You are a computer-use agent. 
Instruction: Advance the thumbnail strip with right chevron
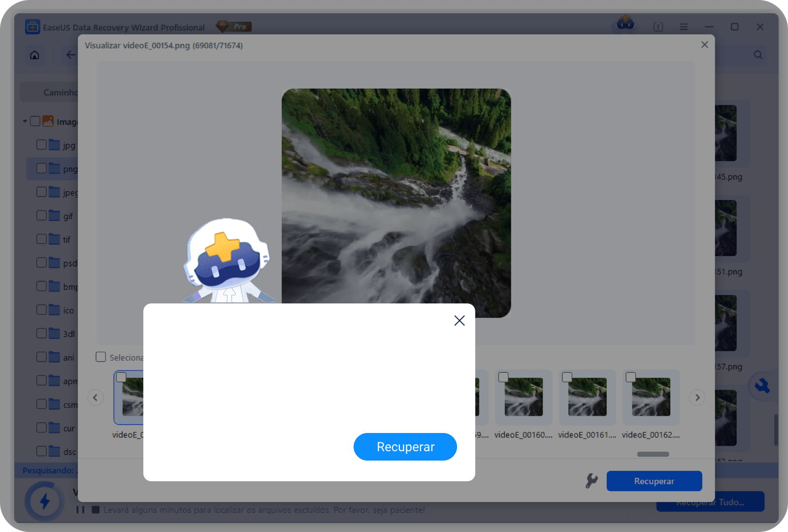[697, 398]
